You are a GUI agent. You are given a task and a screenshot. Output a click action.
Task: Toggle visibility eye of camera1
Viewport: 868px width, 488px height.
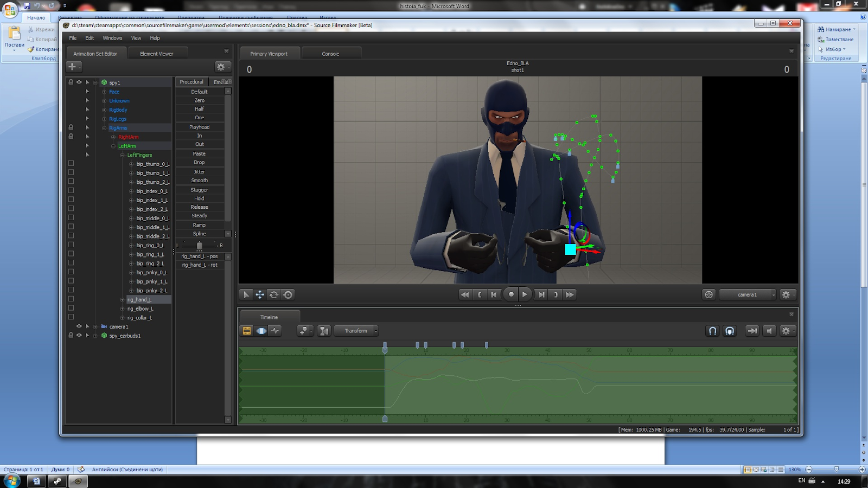click(79, 326)
